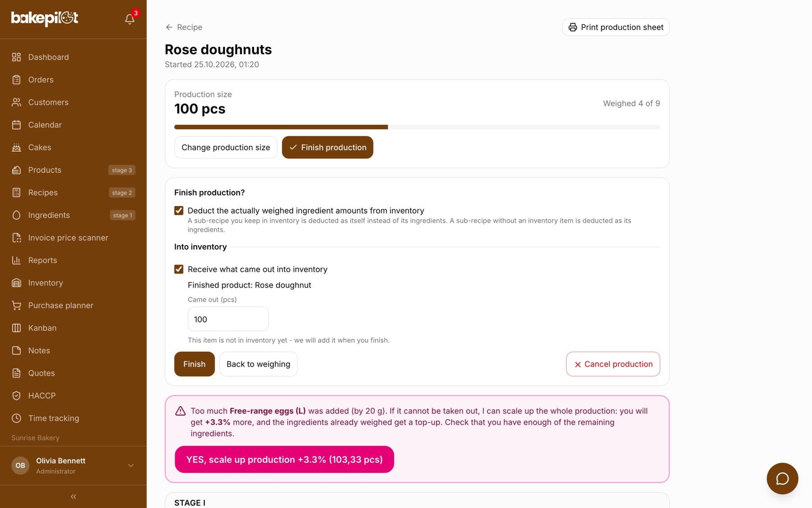Click the Dashboard grid icon
This screenshot has height=508, width=812.
[x=16, y=57]
